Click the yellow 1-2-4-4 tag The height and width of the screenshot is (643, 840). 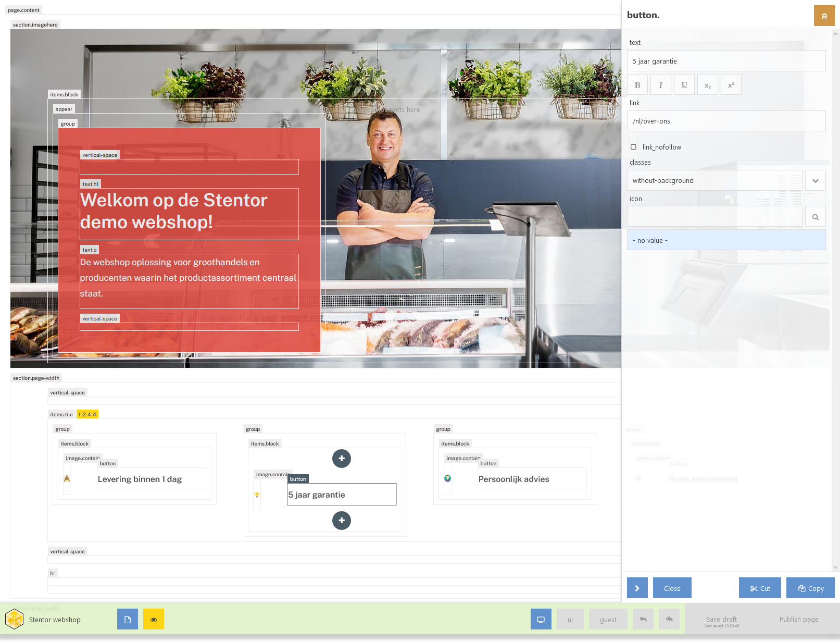[x=87, y=414]
